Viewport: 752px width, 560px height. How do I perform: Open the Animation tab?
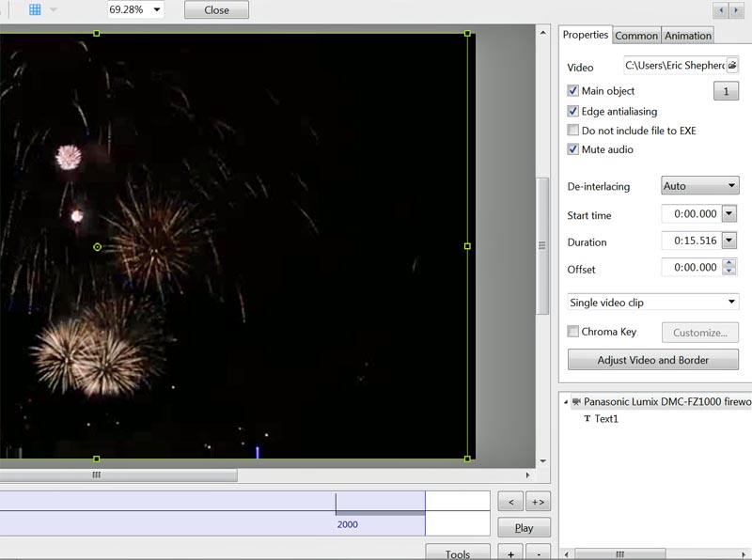(688, 36)
